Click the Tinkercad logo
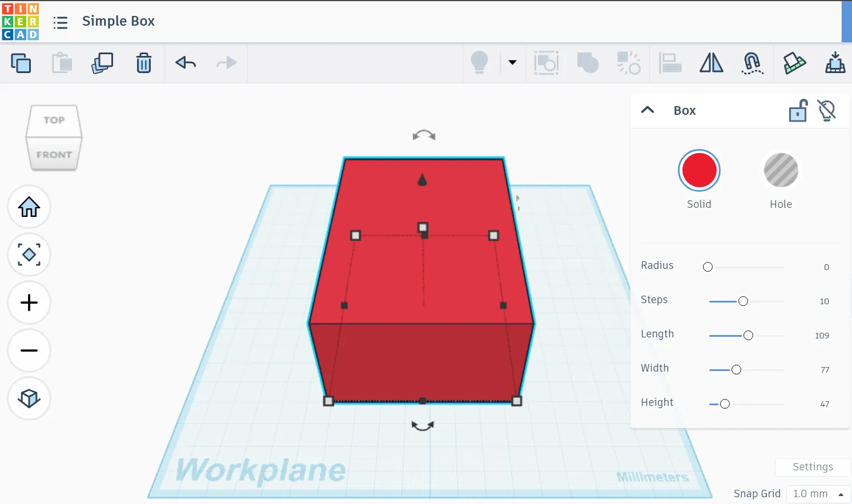The height and width of the screenshot is (504, 852). 21,22
